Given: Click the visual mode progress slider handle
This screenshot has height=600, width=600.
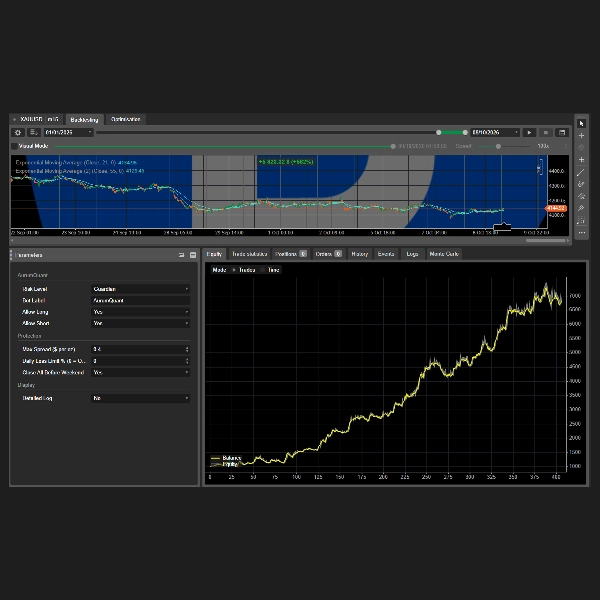Looking at the screenshot, I should (x=393, y=146).
